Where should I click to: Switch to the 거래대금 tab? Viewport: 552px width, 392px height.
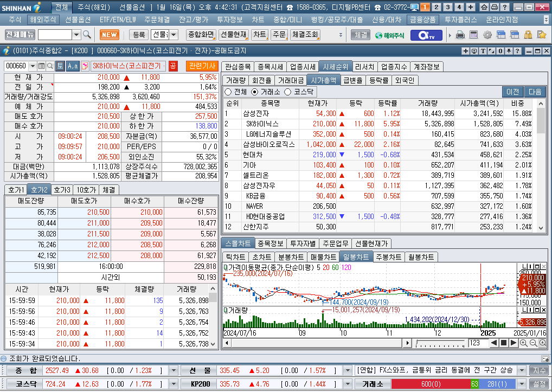[291, 80]
